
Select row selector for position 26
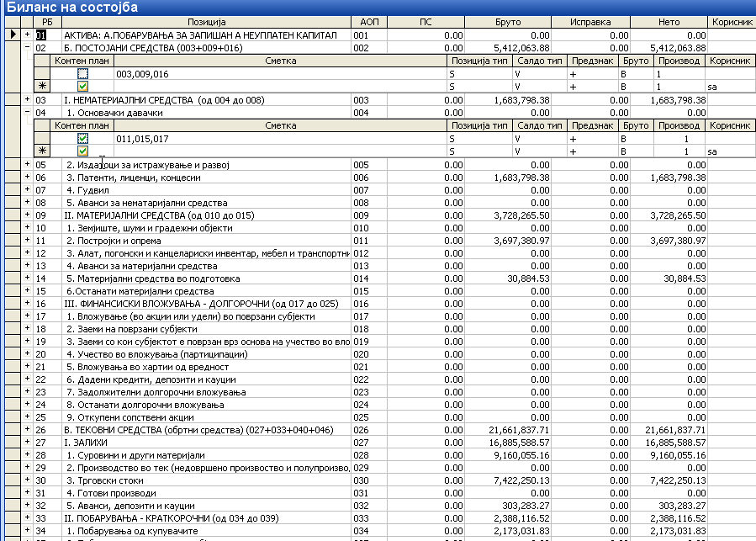tap(13, 429)
